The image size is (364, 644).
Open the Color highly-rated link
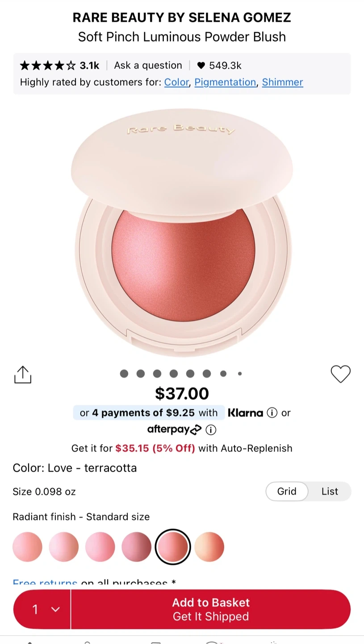coord(176,82)
